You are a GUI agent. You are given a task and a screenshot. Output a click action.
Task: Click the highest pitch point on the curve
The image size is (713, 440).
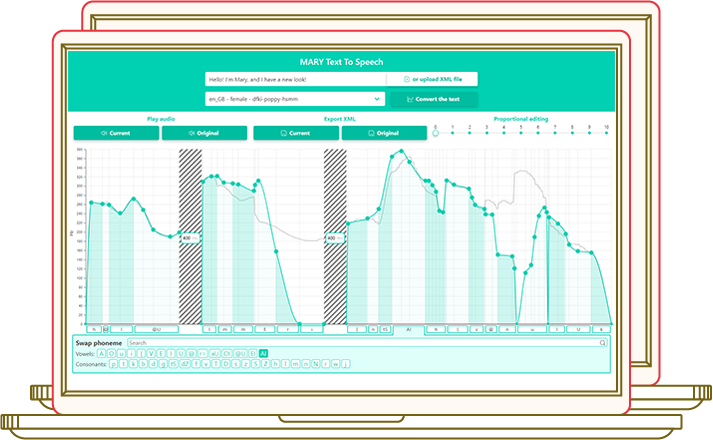coord(402,152)
